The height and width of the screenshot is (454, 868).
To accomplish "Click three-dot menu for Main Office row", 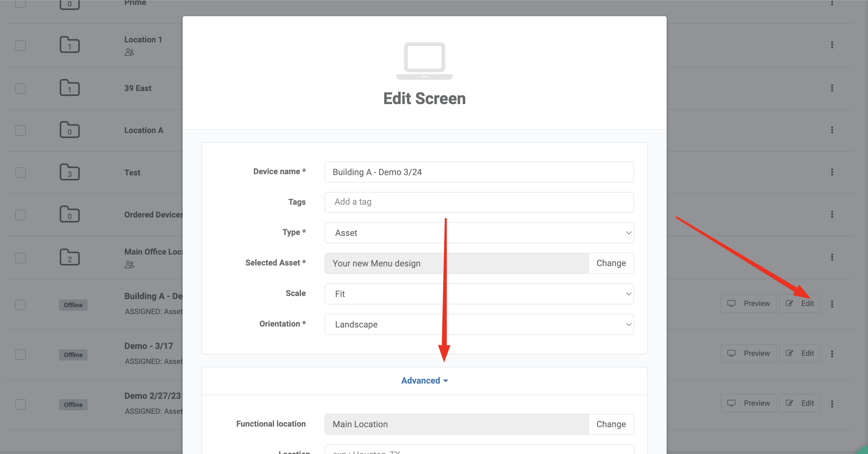I will point(832,257).
